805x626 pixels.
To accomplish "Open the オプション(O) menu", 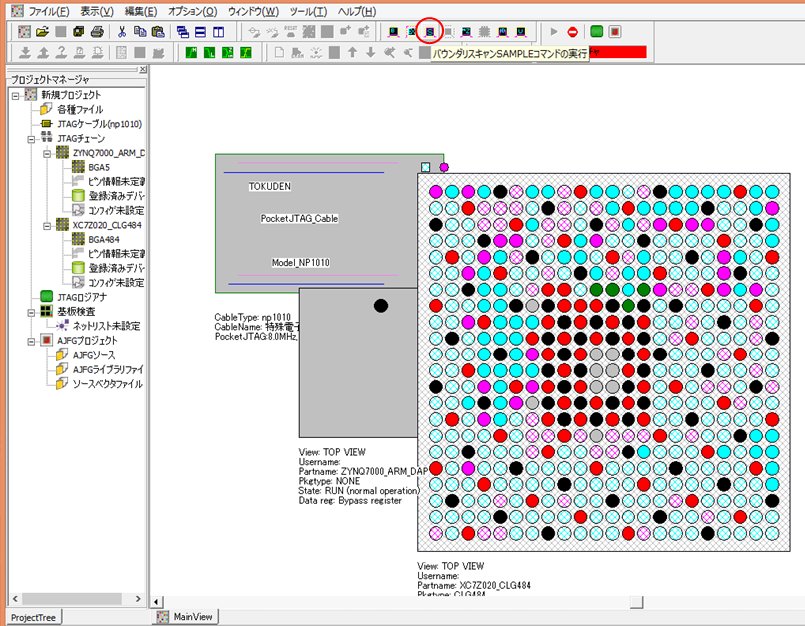I will (x=192, y=11).
